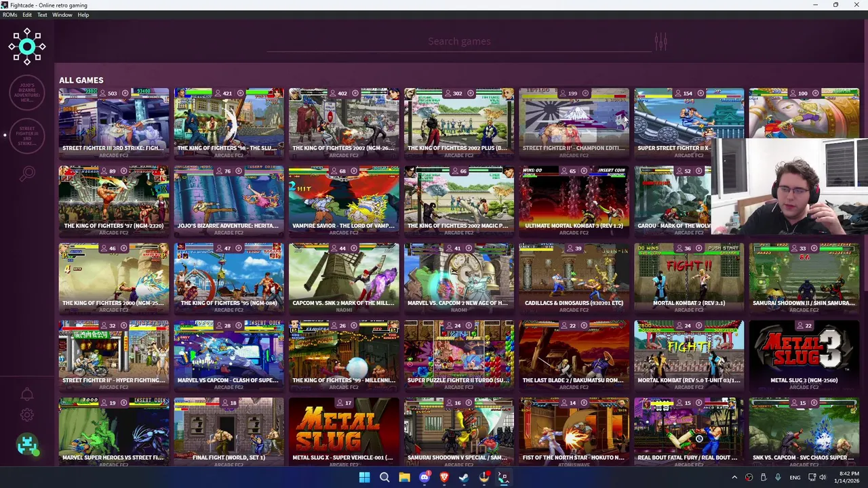Open SNK vs. Capcom SVC Chaos card
This screenshot has height=488, width=868.
804,431
